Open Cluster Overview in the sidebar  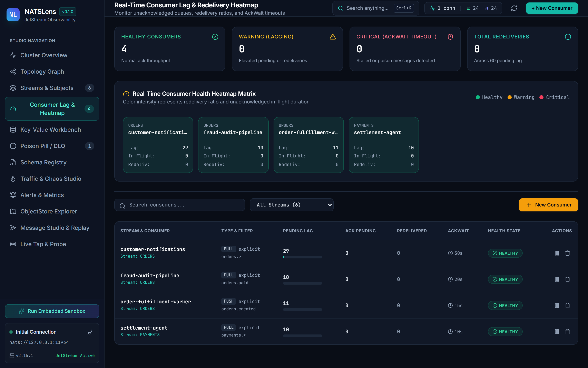(x=52, y=55)
